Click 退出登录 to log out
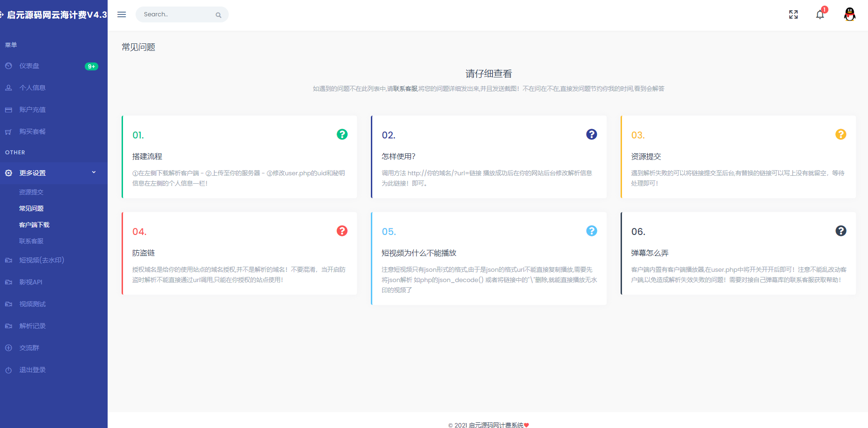 point(32,370)
